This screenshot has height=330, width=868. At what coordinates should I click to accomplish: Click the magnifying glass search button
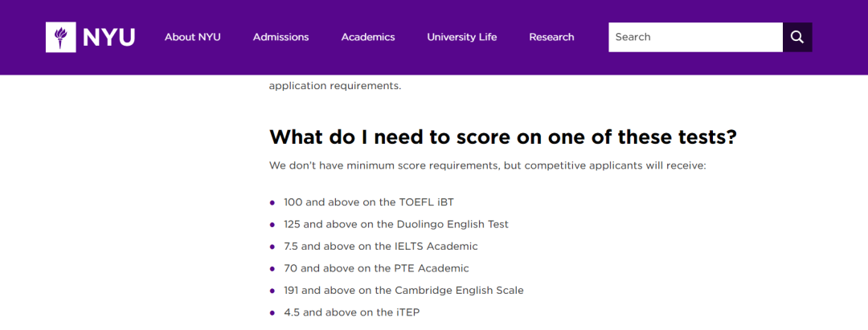pos(797,37)
